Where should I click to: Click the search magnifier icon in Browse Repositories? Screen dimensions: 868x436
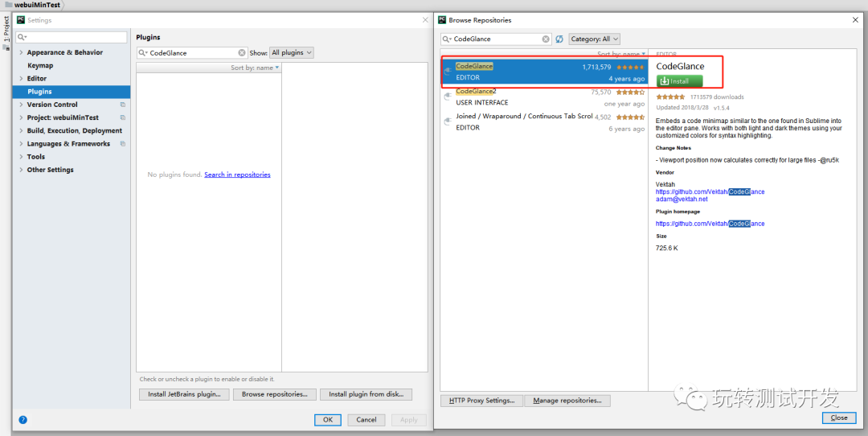tap(446, 39)
